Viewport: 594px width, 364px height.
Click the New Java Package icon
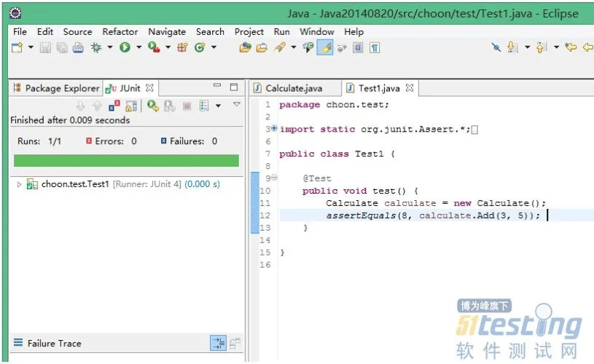183,47
